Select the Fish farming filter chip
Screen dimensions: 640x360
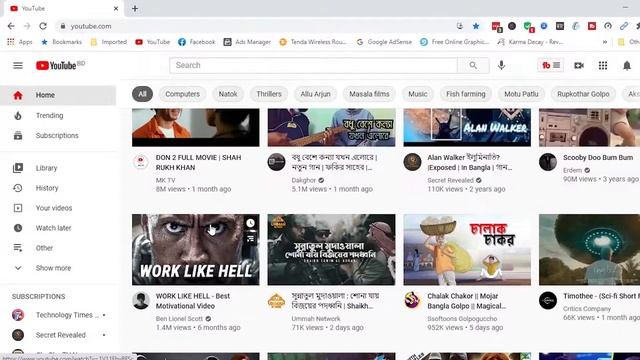466,94
